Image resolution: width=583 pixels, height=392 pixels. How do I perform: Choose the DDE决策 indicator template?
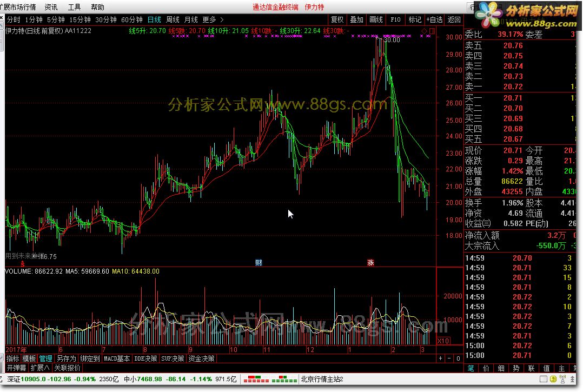pyautogui.click(x=146, y=358)
